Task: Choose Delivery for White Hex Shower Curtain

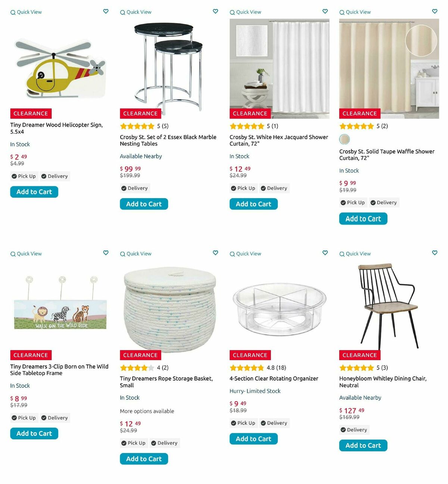Action: tap(274, 188)
